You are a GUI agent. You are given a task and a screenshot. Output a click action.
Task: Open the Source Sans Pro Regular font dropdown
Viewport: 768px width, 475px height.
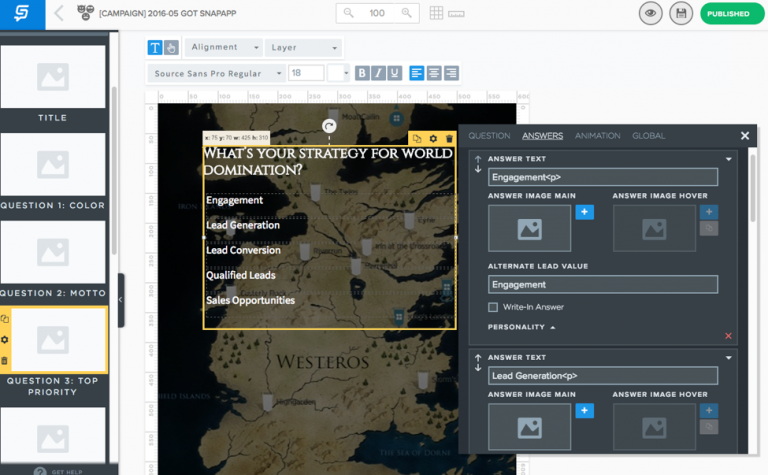tap(216, 73)
